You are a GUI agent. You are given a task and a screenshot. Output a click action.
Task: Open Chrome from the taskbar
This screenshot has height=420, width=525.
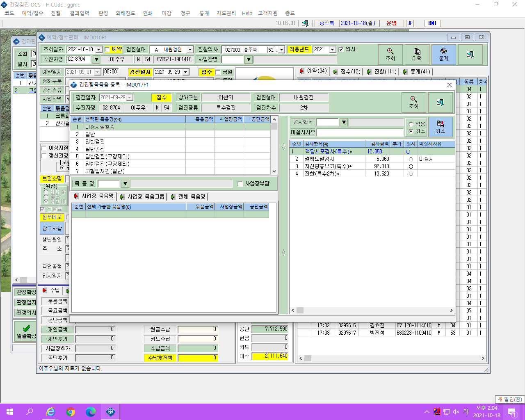[71, 412]
